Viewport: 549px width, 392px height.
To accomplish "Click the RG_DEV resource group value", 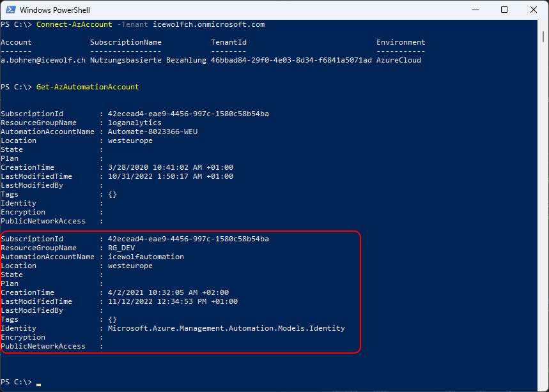I will (x=121, y=248).
